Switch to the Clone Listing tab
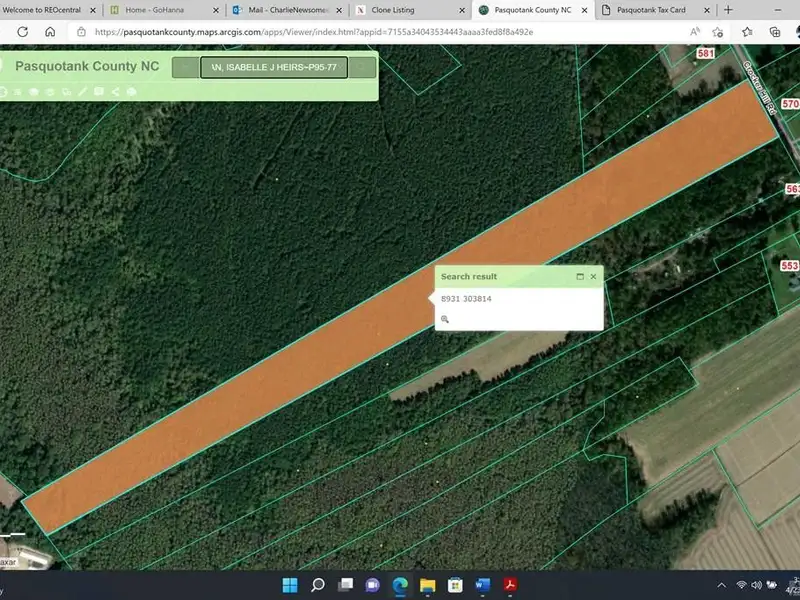 click(x=400, y=9)
